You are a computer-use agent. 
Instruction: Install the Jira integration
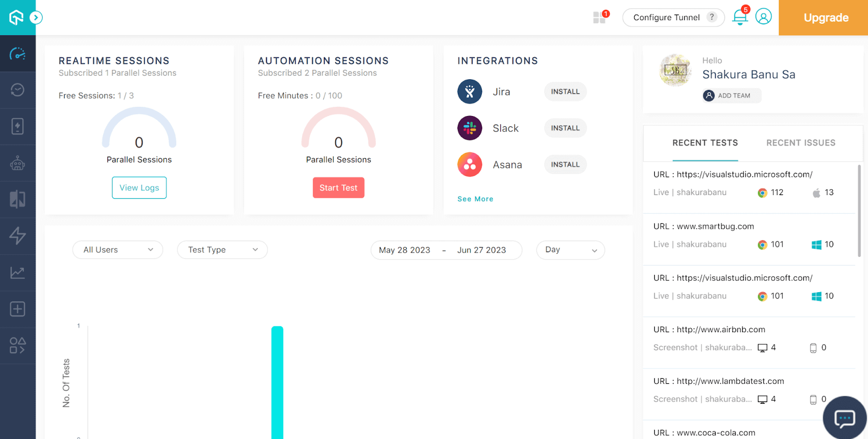[565, 92]
